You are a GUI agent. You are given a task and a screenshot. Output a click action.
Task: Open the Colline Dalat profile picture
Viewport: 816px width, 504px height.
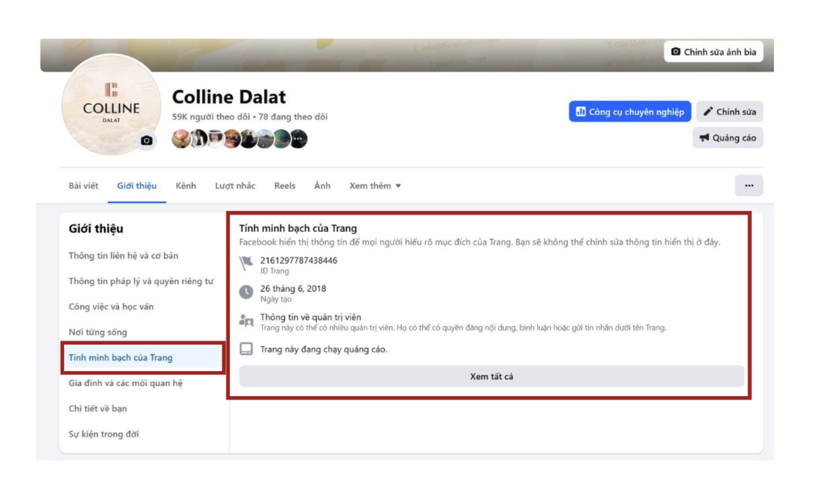tap(111, 105)
